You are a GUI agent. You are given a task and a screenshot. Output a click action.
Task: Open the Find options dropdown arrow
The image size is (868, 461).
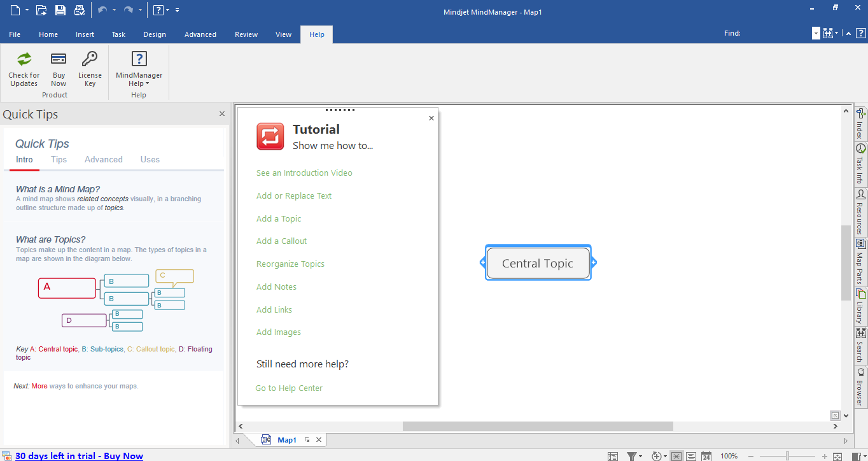(837, 34)
